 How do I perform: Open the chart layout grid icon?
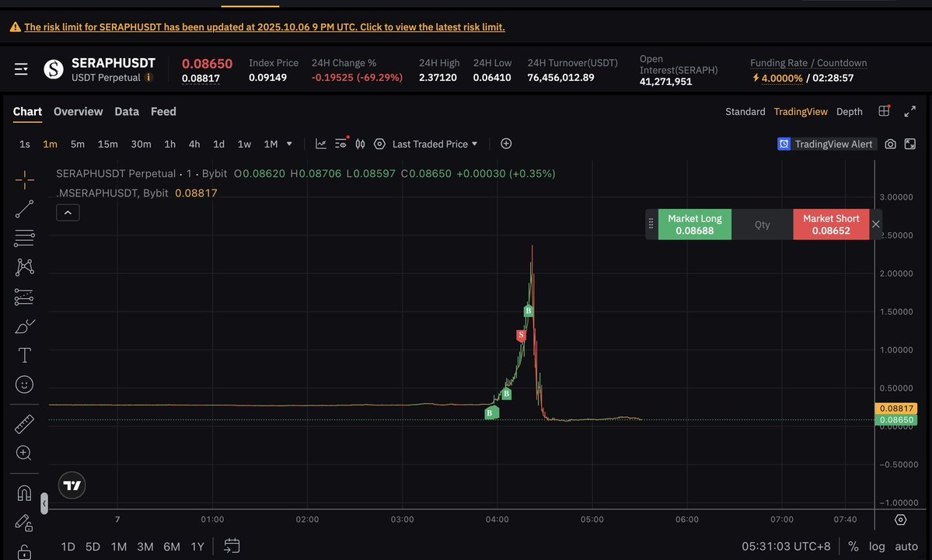[885, 111]
